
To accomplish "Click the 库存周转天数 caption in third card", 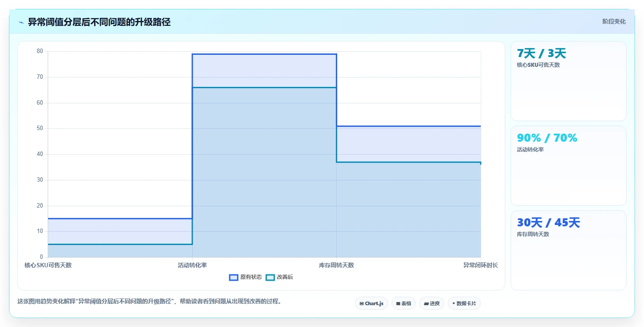I will click(533, 234).
